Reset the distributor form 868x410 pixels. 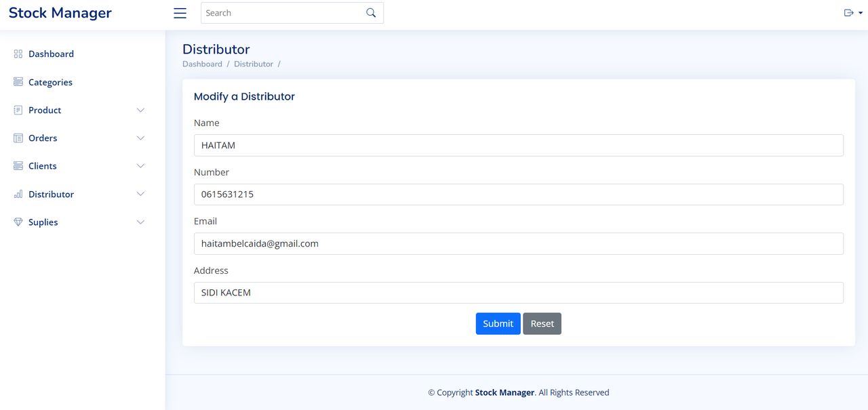coord(542,323)
